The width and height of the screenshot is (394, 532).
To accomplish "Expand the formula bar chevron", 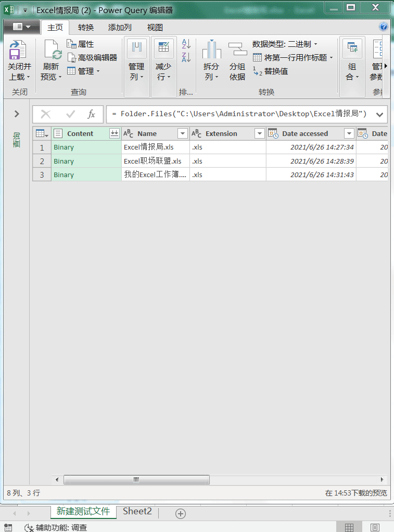I will coord(380,114).
